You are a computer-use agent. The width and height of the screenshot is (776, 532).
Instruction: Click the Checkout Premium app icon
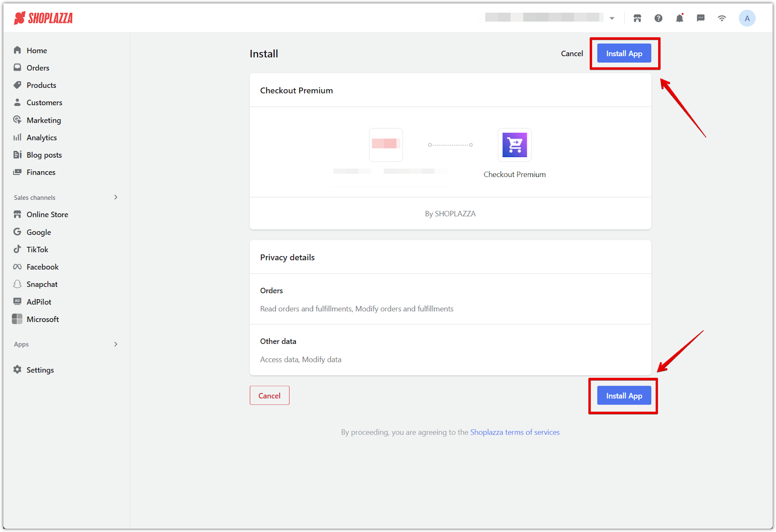515,145
